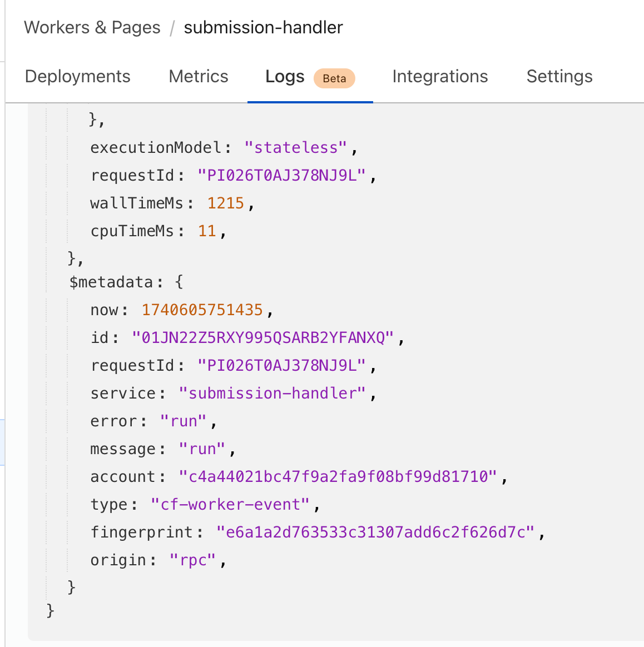644x647 pixels.
Task: Switch to the Metrics tab
Action: pyautogui.click(x=198, y=77)
